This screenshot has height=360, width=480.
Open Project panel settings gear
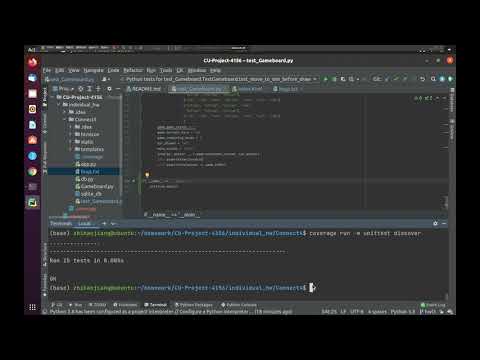click(x=109, y=89)
